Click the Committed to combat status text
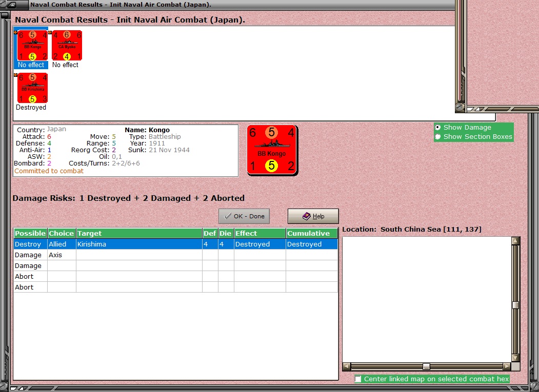The height and width of the screenshot is (392, 539). [x=49, y=171]
